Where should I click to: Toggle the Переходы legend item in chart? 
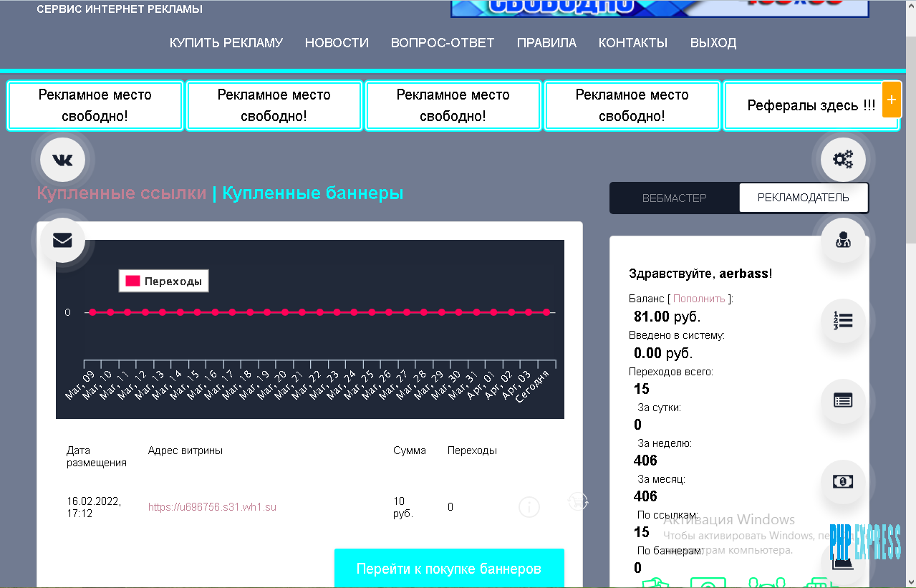coord(164,281)
